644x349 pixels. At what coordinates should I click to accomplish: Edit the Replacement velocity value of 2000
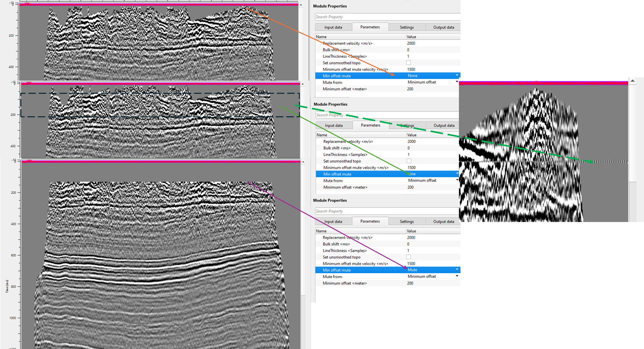(411, 43)
